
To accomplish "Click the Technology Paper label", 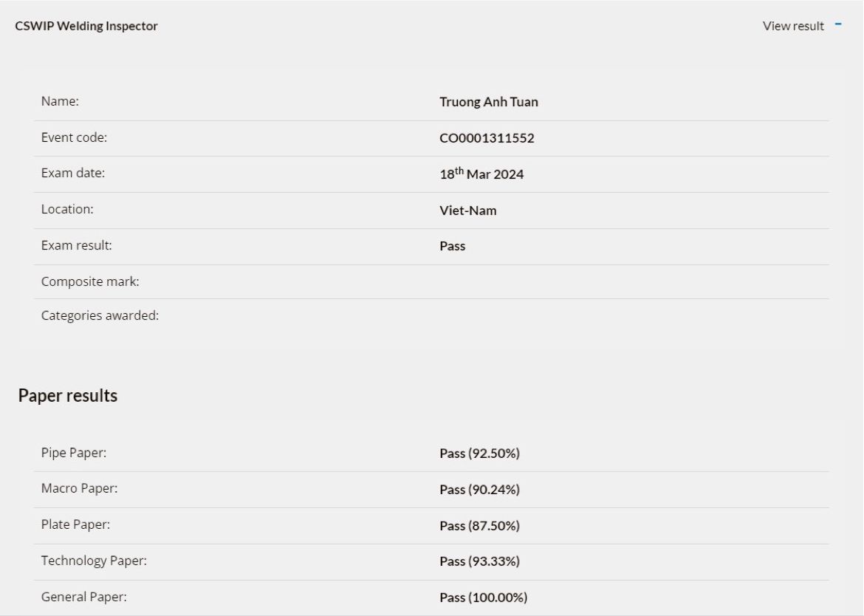I will click(94, 561).
